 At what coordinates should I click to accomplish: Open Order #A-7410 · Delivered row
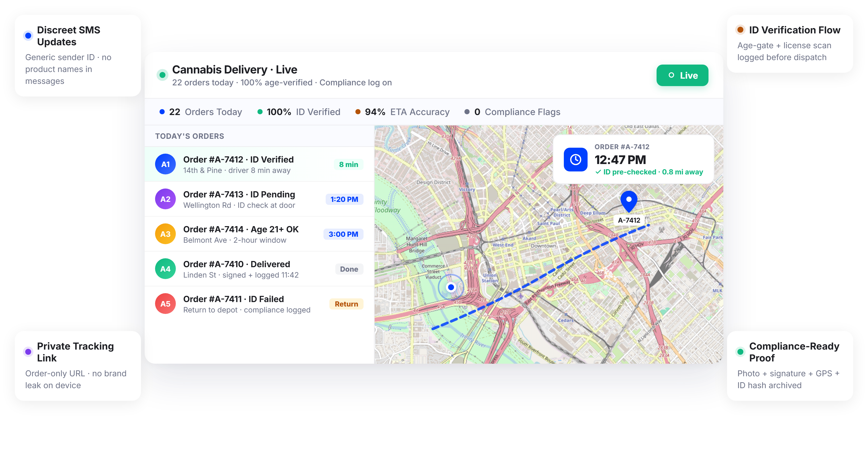259,269
